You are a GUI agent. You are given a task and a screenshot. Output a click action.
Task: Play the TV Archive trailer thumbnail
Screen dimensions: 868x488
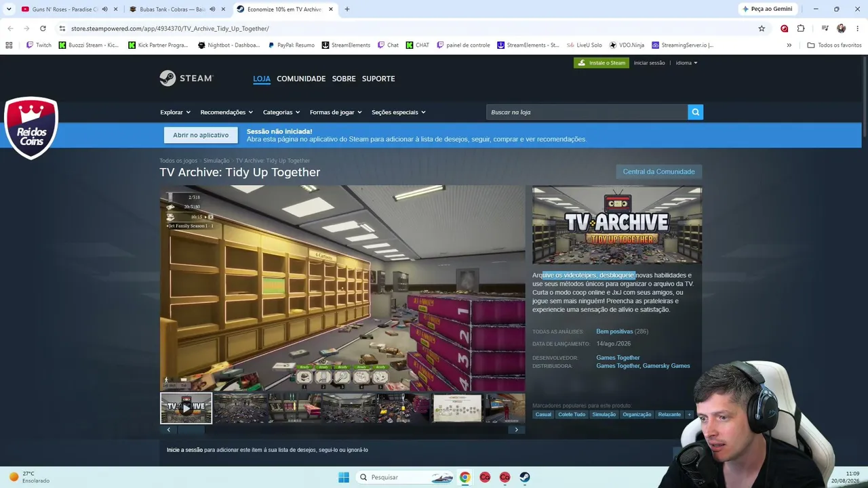[x=186, y=408]
